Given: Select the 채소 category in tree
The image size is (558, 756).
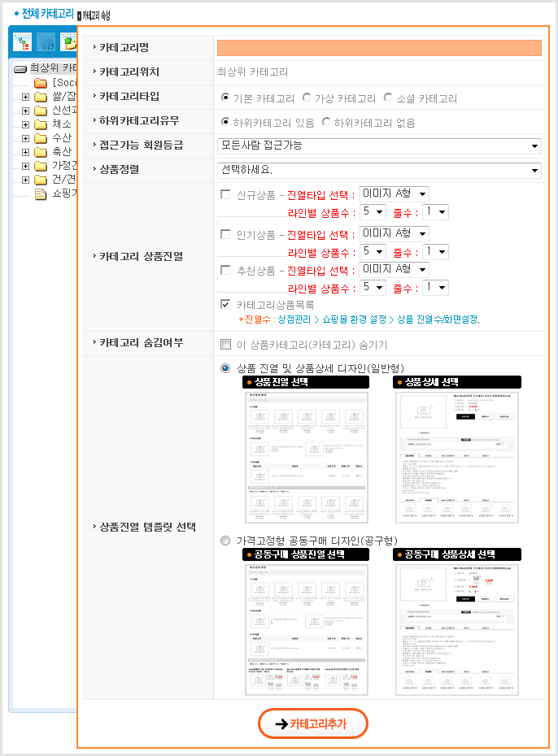Looking at the screenshot, I should coord(62,124).
